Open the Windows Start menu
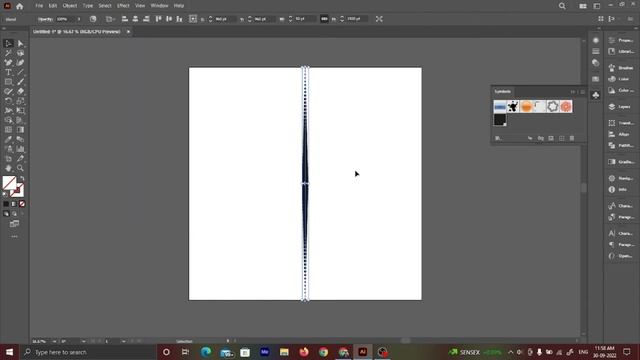Image resolution: width=640 pixels, height=360 pixels. [x=9, y=352]
